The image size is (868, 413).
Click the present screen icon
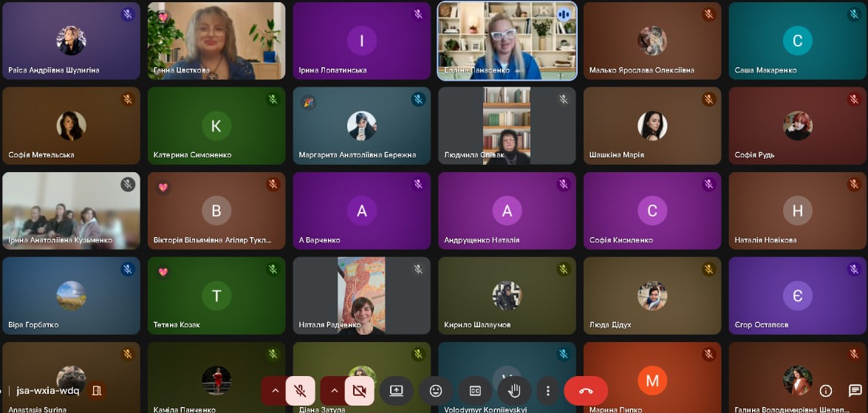tap(397, 391)
